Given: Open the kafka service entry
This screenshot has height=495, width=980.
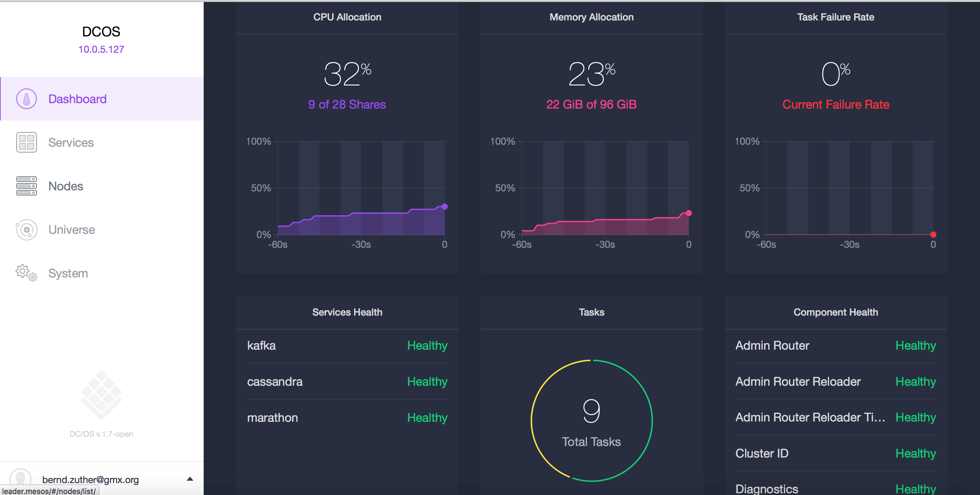Looking at the screenshot, I should coord(262,346).
